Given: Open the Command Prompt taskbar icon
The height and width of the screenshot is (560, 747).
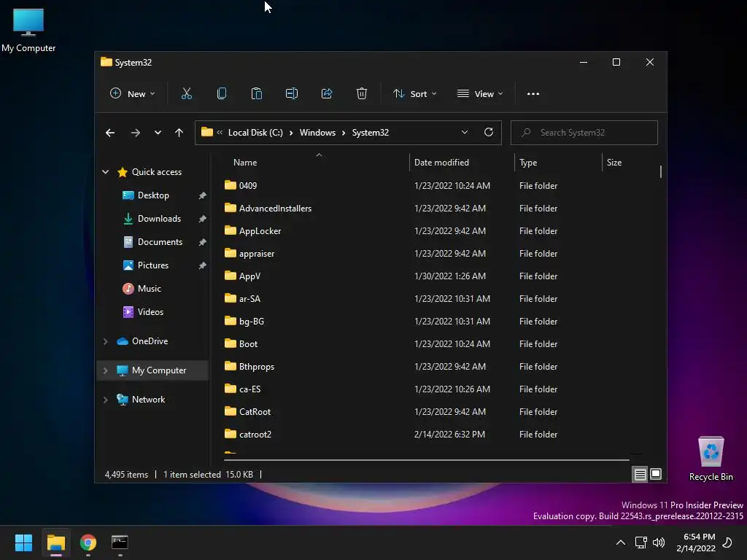Looking at the screenshot, I should [120, 542].
